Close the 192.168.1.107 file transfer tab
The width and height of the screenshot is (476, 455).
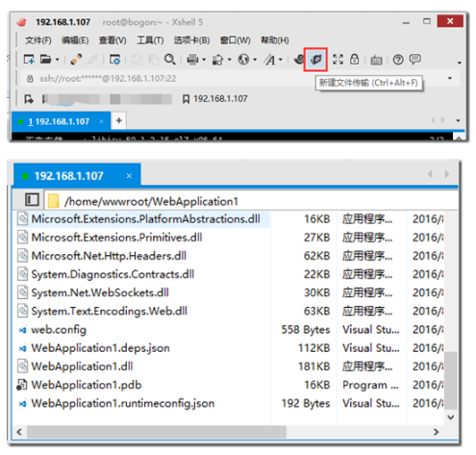[x=129, y=176]
